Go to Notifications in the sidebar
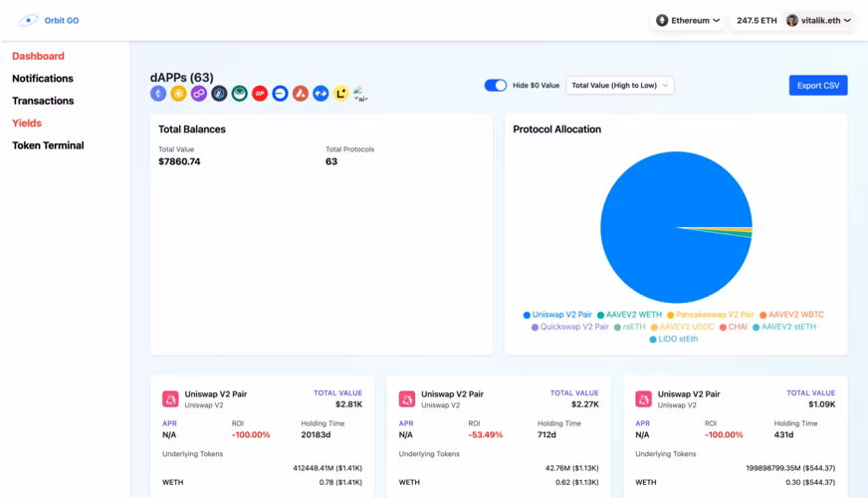The image size is (868, 498). tap(43, 79)
